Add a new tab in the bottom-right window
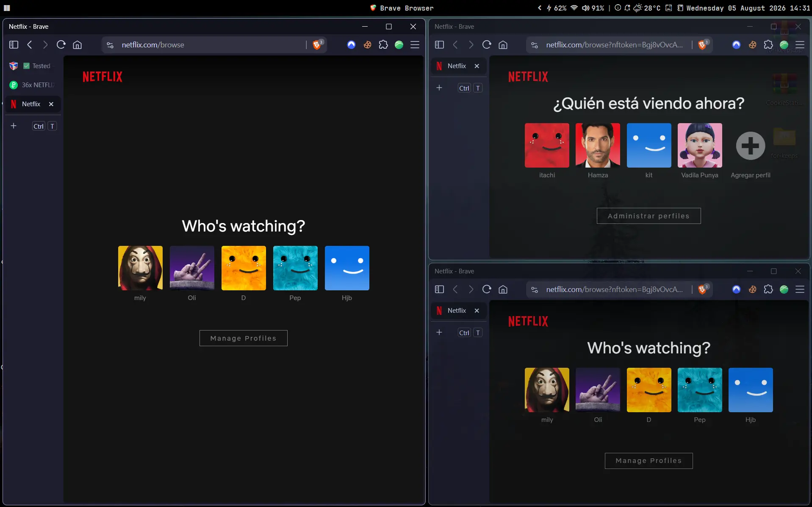This screenshot has width=812, height=507. (x=439, y=333)
